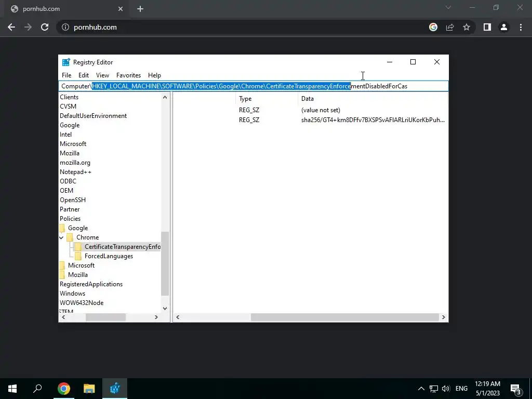
Task: Click the values pane horizontal scrollbar thumb
Action: (344, 317)
